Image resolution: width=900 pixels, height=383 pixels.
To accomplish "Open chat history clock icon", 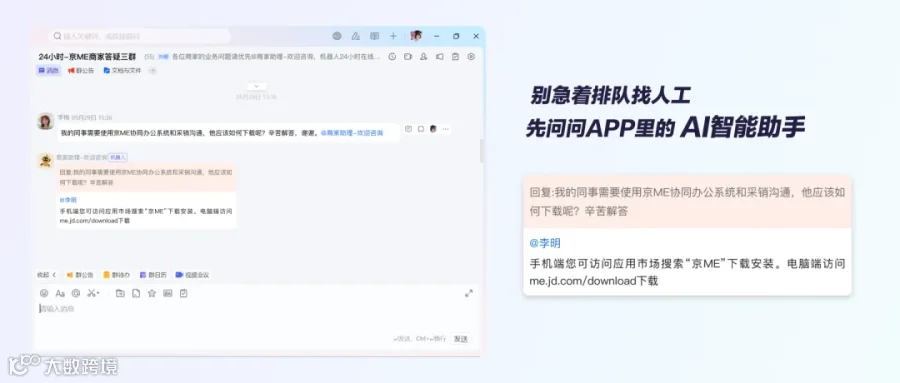I will [392, 56].
